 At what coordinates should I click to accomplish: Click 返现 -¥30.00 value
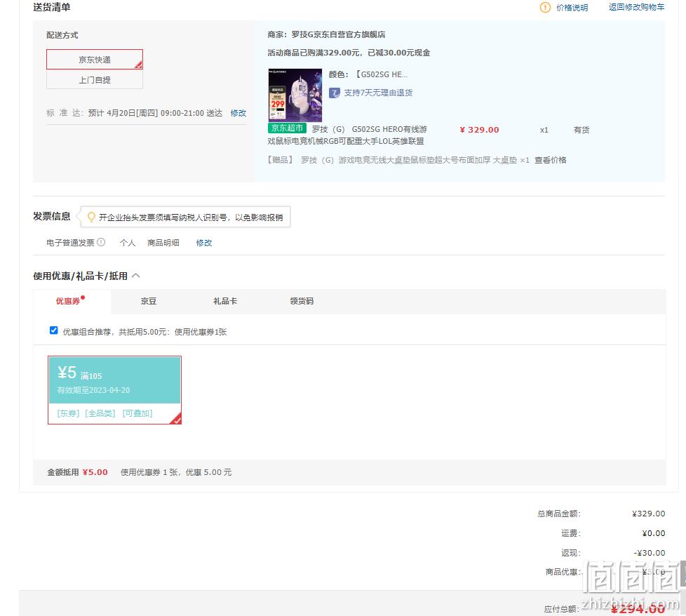[x=650, y=553]
